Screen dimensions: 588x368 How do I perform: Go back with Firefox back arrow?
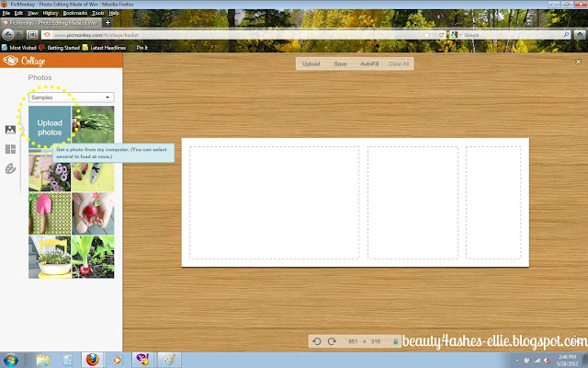pyautogui.click(x=8, y=35)
